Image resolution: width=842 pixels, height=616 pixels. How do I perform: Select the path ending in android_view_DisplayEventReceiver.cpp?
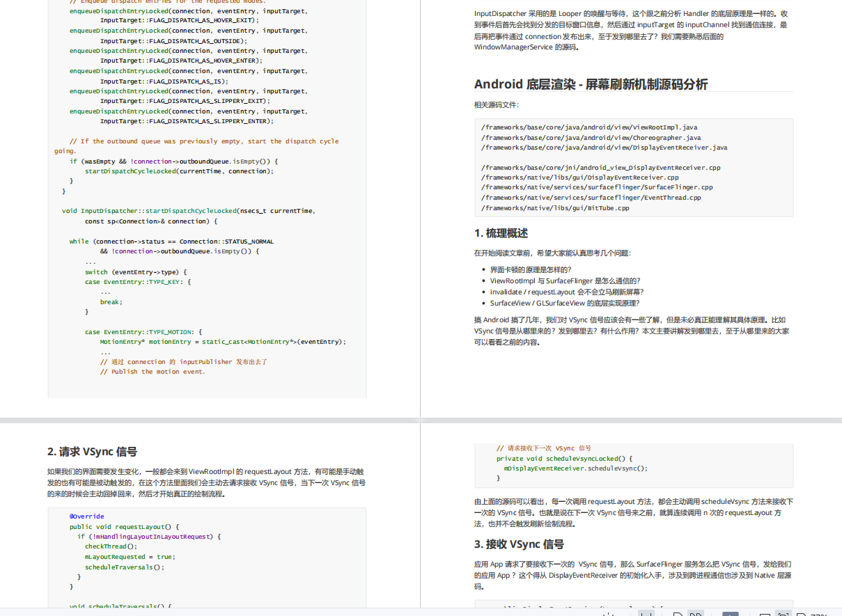point(600,168)
